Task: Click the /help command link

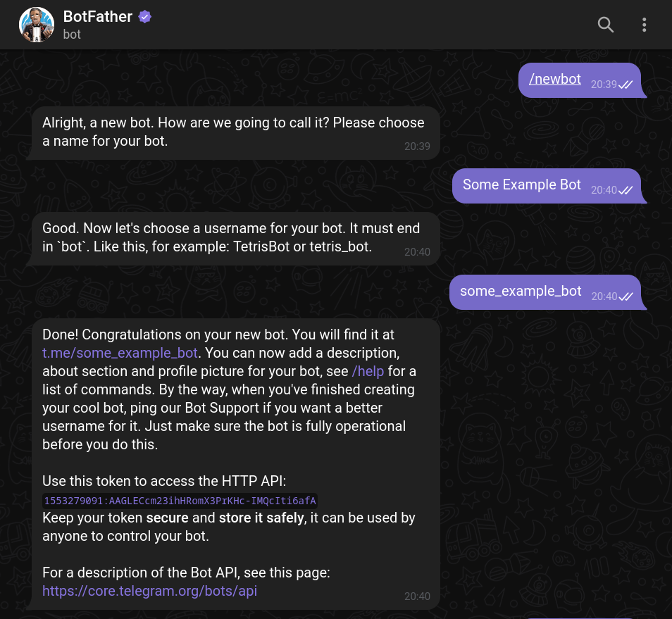Action: 368,371
